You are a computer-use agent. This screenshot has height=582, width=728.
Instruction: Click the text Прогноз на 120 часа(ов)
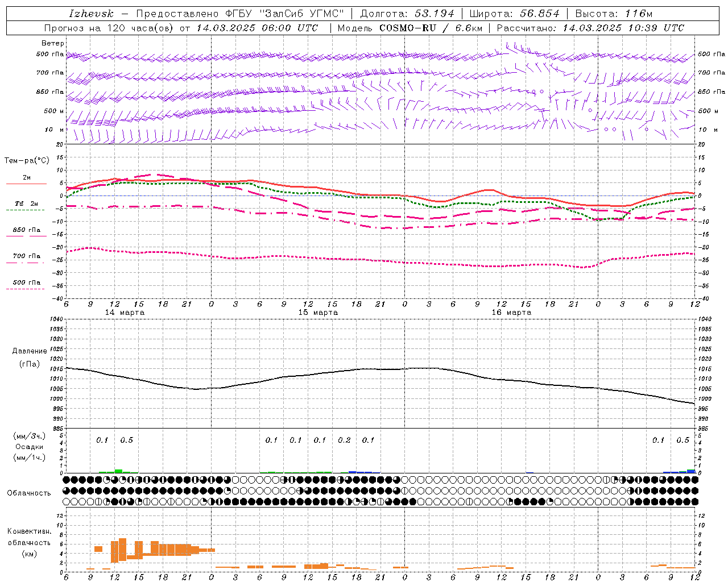pos(109,28)
